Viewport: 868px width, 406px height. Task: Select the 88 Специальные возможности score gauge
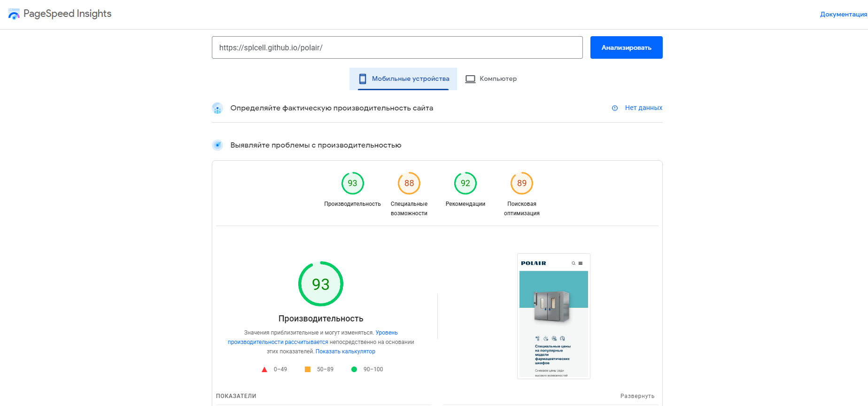[x=409, y=183]
